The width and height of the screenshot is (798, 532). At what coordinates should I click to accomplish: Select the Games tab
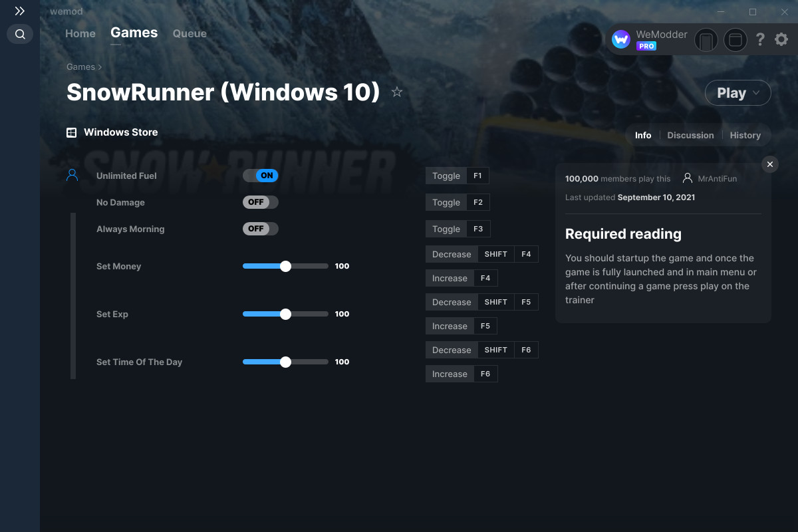pyautogui.click(x=134, y=33)
